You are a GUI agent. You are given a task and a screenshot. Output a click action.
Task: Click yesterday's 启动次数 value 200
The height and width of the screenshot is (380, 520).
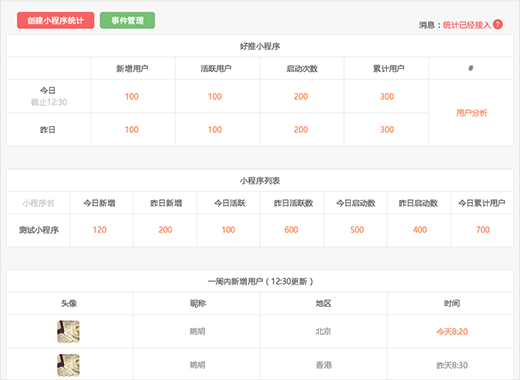tap(301, 130)
